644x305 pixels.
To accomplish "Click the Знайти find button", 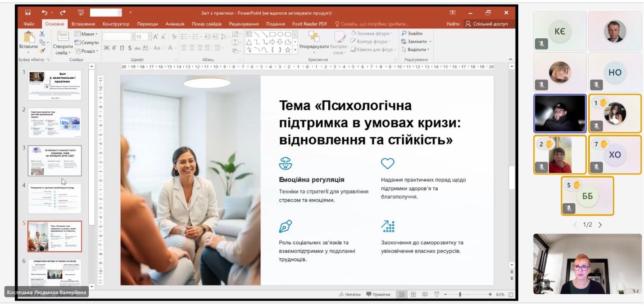I will pos(412,33).
